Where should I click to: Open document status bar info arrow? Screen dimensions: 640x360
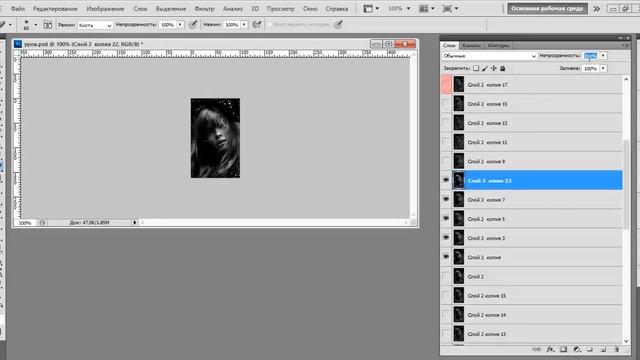135,223
